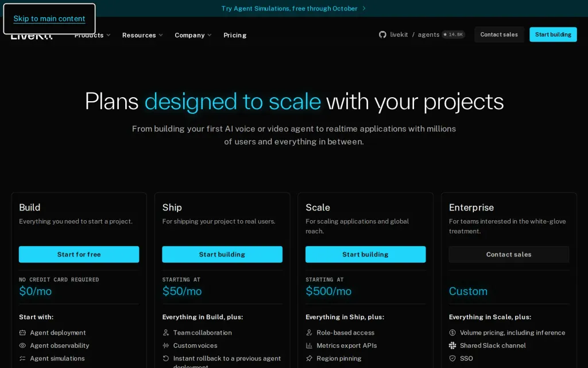Open the agents repository link
Viewport: 588px width, 368px height.
pos(428,34)
